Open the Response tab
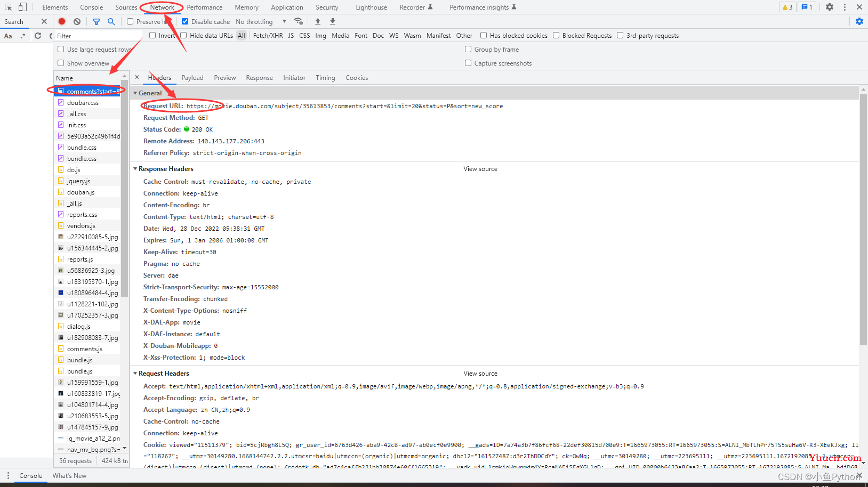The image size is (868, 487). pyautogui.click(x=260, y=77)
